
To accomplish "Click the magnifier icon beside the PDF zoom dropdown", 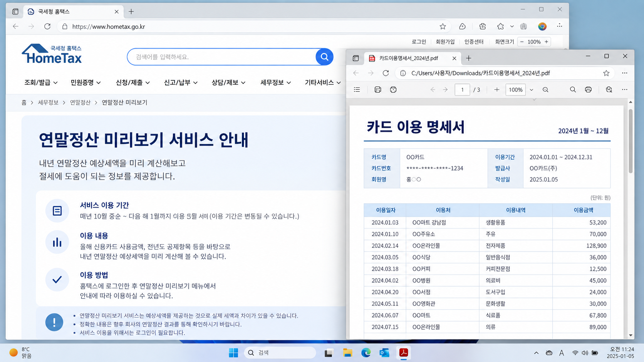I will click(545, 90).
